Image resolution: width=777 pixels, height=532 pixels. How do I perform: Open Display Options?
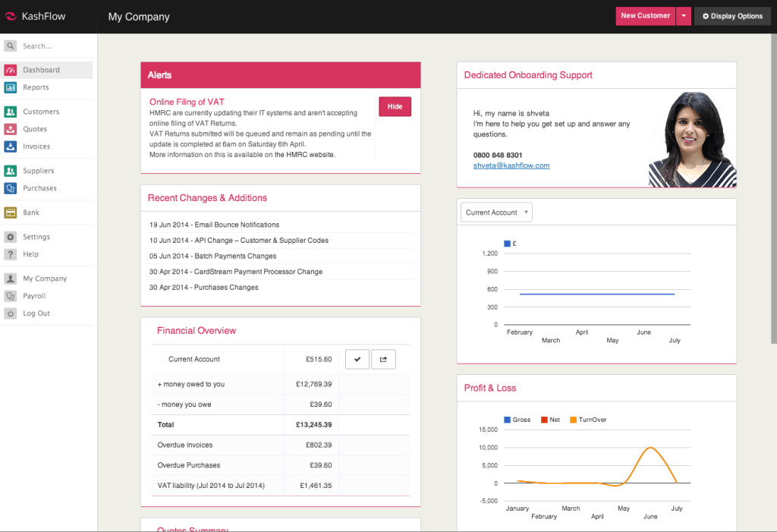pyautogui.click(x=731, y=15)
